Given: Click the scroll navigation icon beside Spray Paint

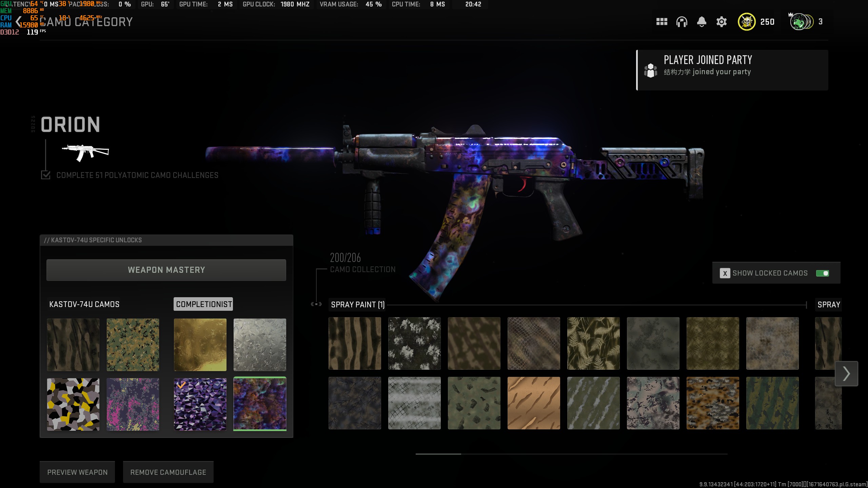Looking at the screenshot, I should click(316, 304).
